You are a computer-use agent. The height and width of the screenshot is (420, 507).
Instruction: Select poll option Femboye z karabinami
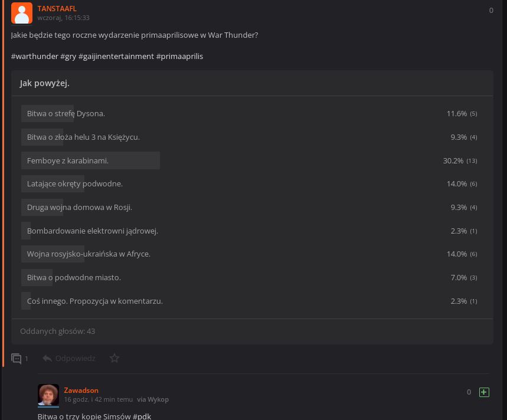pos(249,160)
